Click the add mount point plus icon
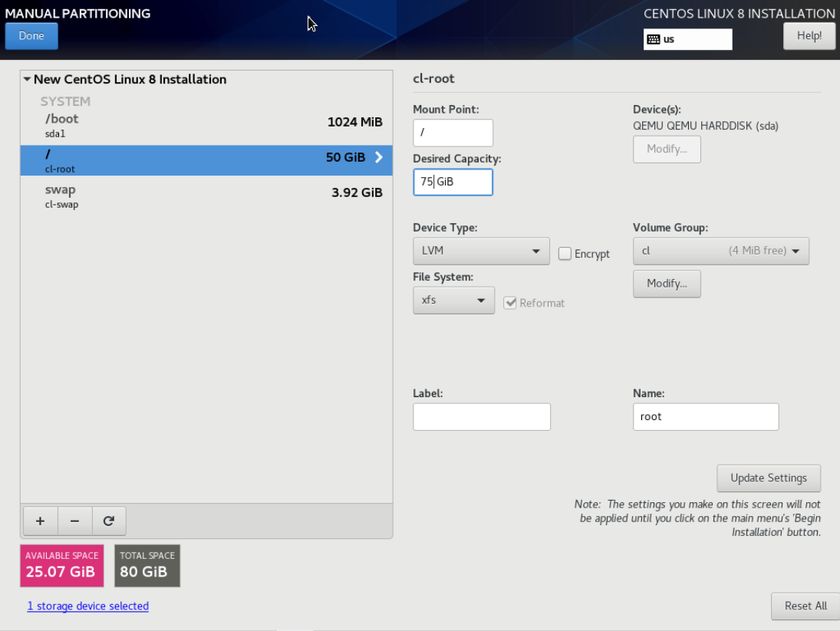The width and height of the screenshot is (840, 631). 40,521
